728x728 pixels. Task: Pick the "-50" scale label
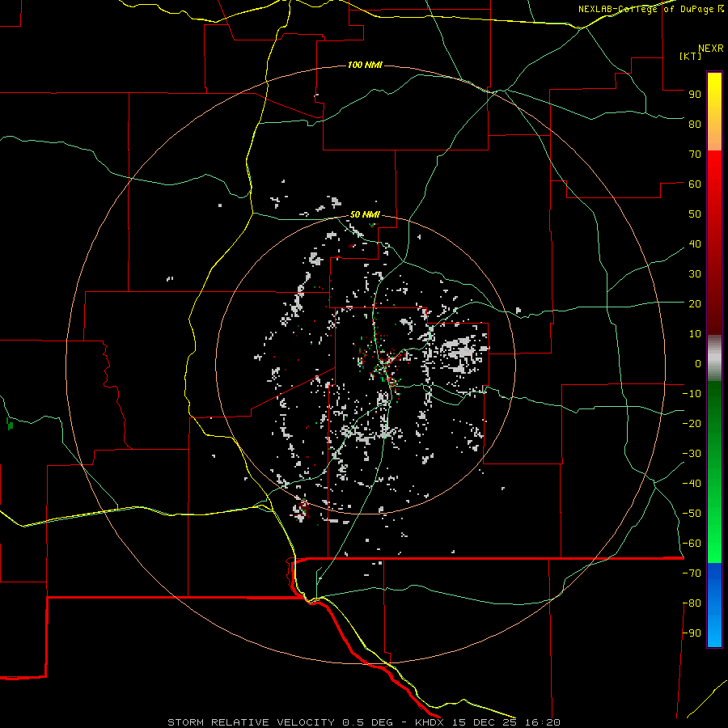coord(692,514)
